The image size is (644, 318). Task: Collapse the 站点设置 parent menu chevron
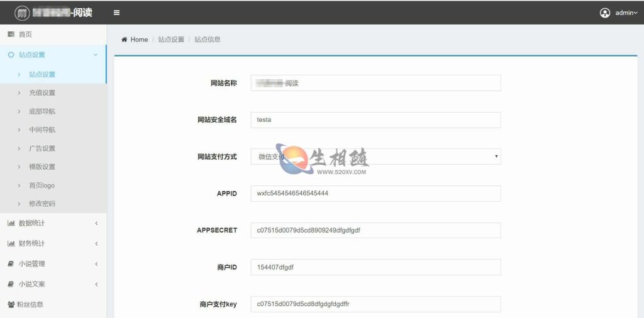[x=96, y=55]
